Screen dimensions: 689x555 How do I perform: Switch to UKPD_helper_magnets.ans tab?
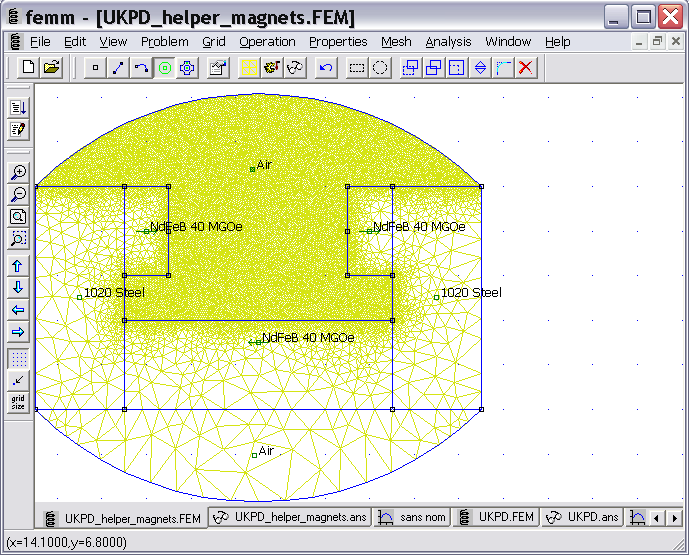click(x=290, y=517)
